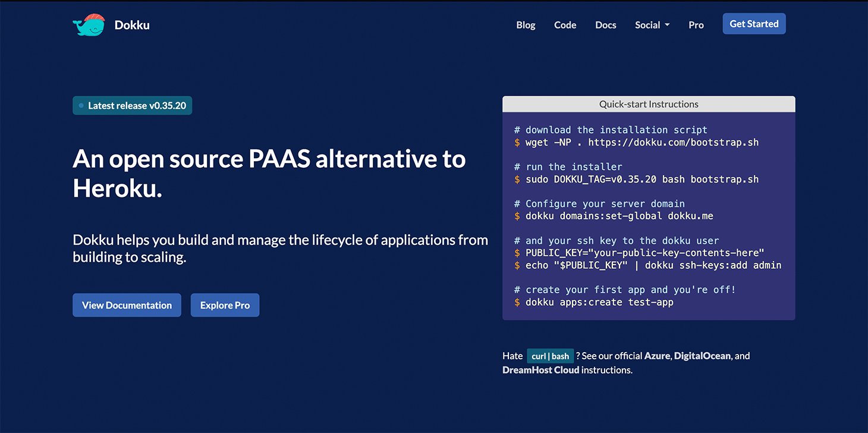The height and width of the screenshot is (433, 868).
Task: Click the 'curl | bash' badge
Action: [550, 356]
